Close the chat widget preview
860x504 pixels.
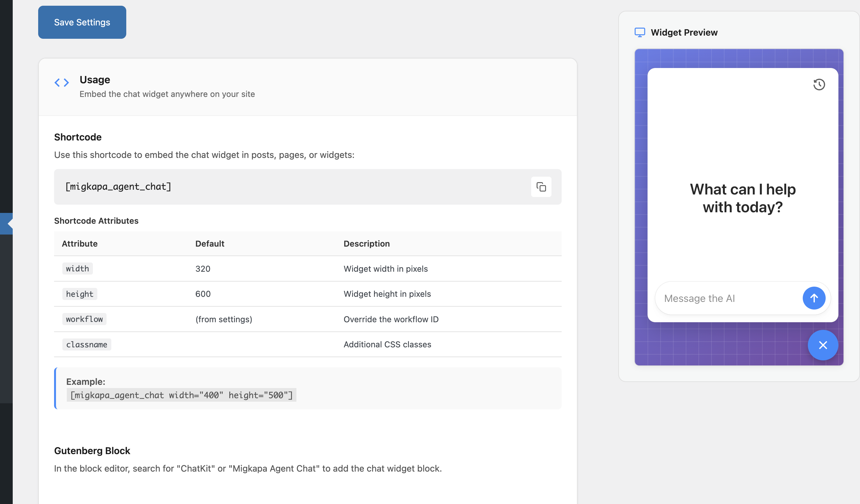[822, 345]
